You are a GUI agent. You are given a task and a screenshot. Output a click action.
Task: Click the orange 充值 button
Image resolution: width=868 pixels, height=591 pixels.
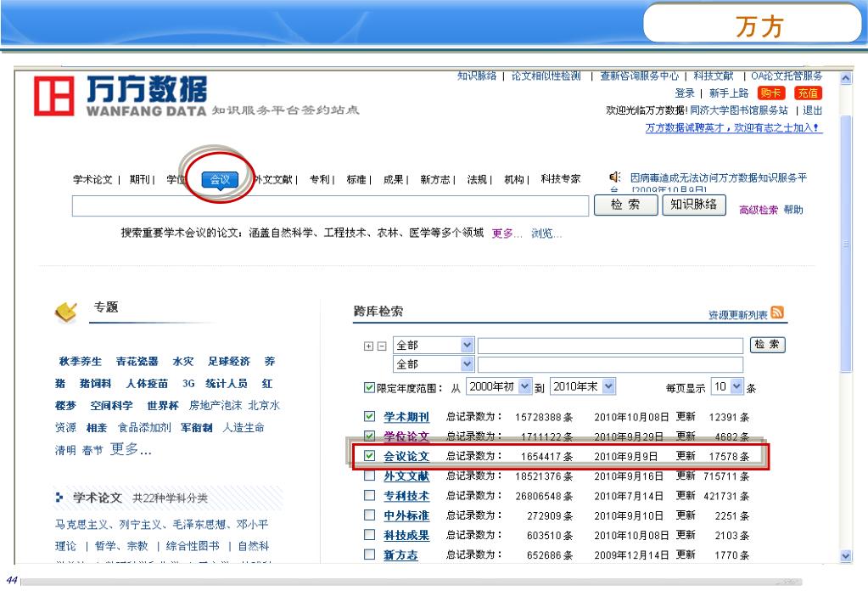pos(808,93)
